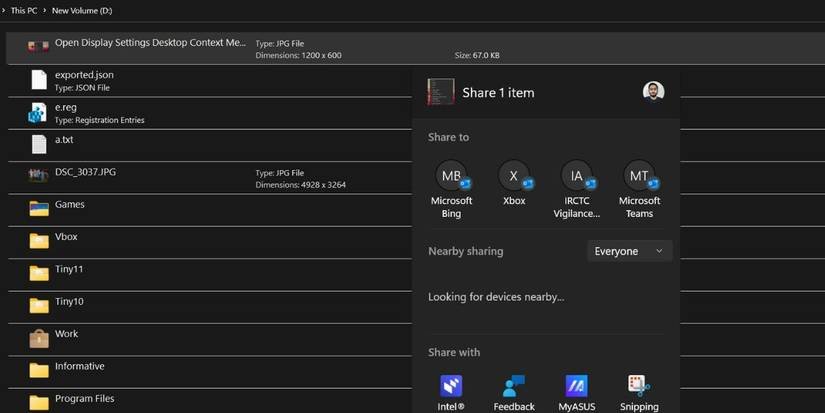Share with the Intel app

coord(451,386)
